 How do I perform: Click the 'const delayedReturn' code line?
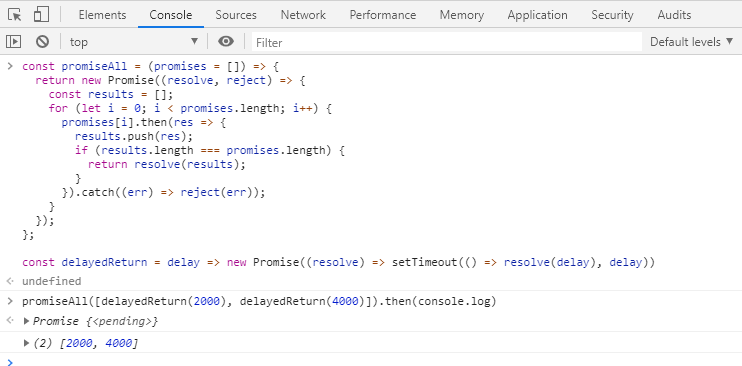pyautogui.click(x=338, y=262)
